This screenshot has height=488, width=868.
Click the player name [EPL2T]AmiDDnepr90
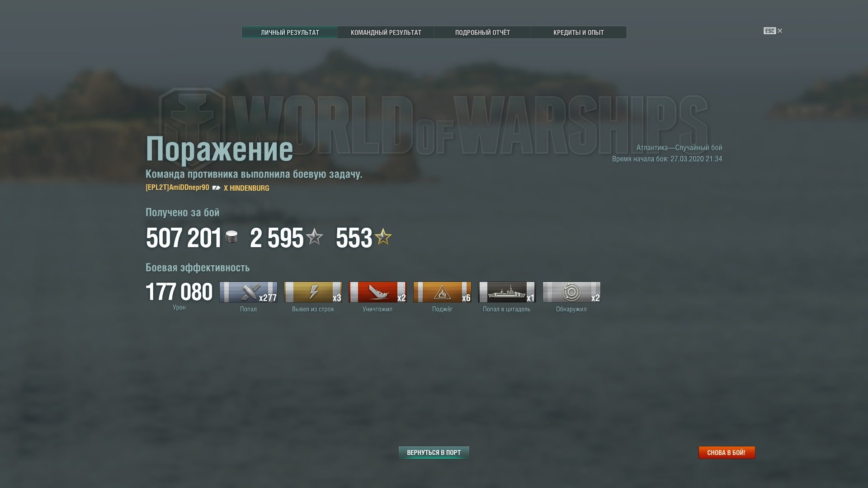pos(177,188)
